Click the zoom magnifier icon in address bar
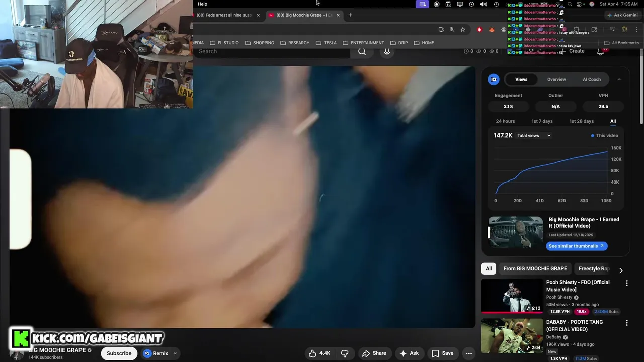This screenshot has width=644, height=362. click(x=452, y=30)
